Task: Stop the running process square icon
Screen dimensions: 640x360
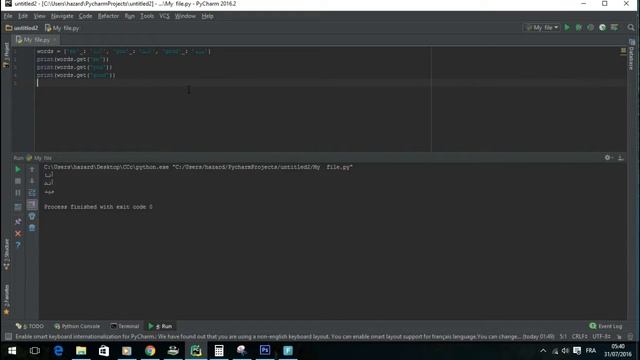Action: coord(18,181)
